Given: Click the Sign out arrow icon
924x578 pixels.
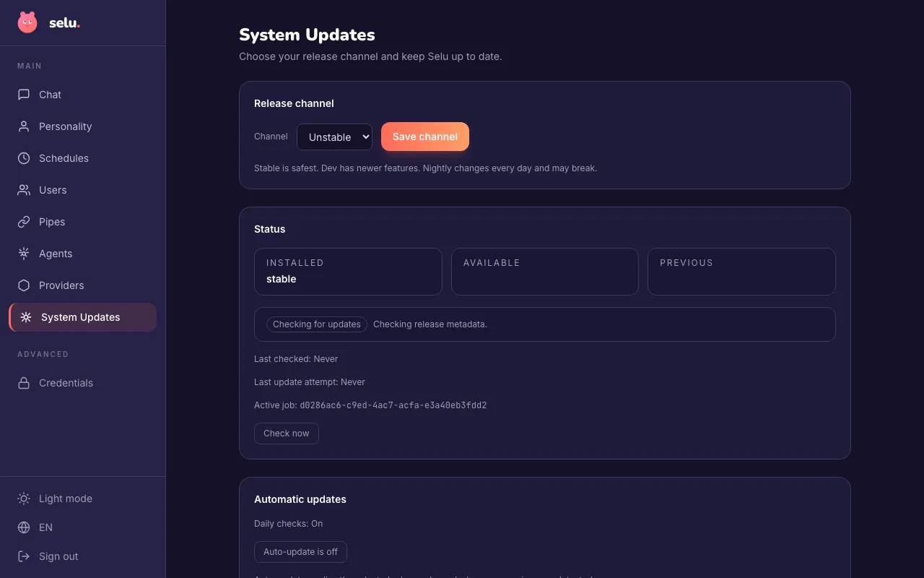Looking at the screenshot, I should coord(24,556).
